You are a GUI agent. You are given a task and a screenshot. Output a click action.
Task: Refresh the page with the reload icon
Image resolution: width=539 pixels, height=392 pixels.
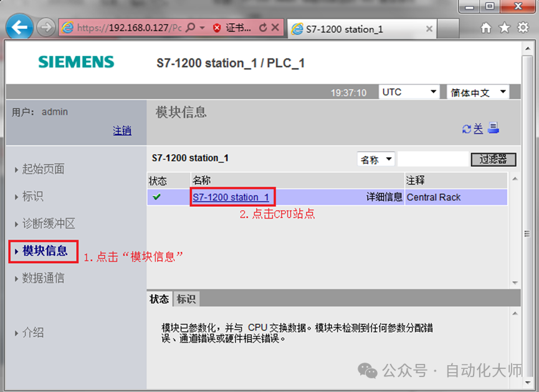(x=263, y=27)
